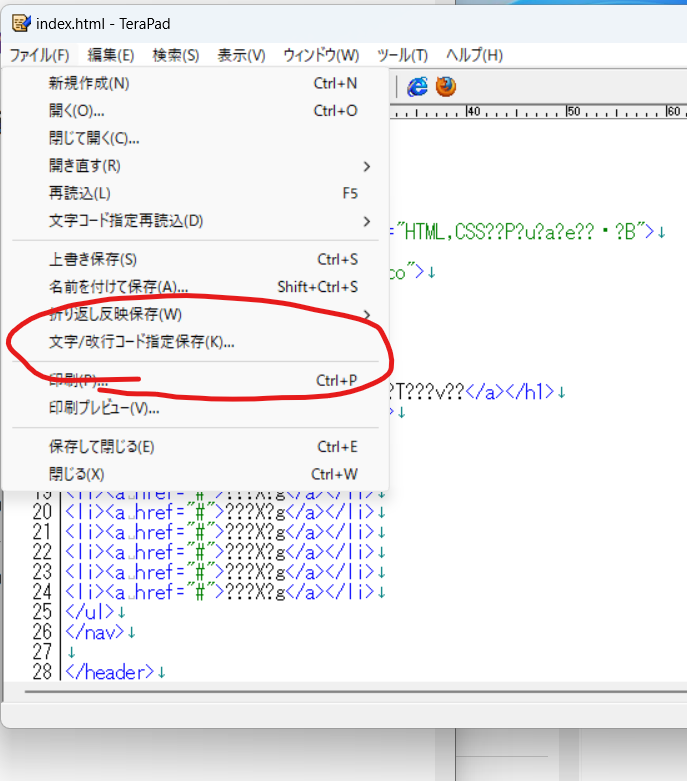Select 再読込(L) menu entry
687x781 pixels.
pos(195,193)
